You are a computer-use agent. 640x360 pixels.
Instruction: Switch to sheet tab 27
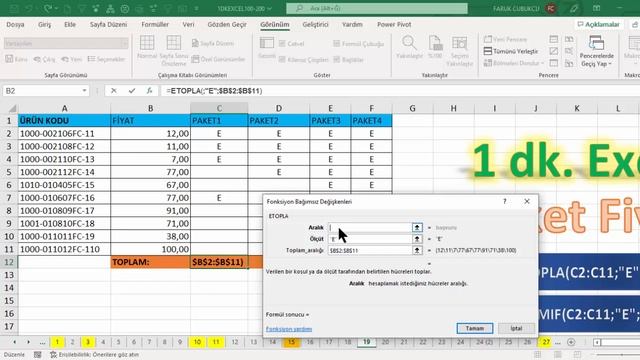pos(546,342)
